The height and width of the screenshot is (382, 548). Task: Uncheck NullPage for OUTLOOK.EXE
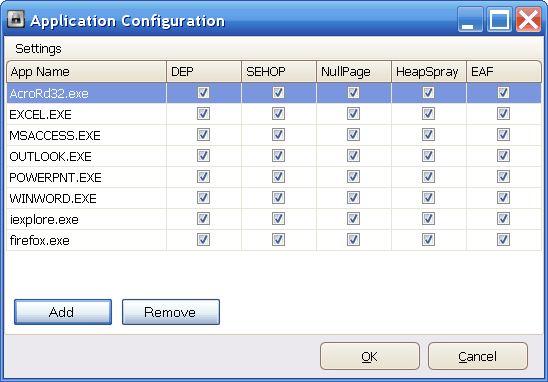click(x=353, y=156)
